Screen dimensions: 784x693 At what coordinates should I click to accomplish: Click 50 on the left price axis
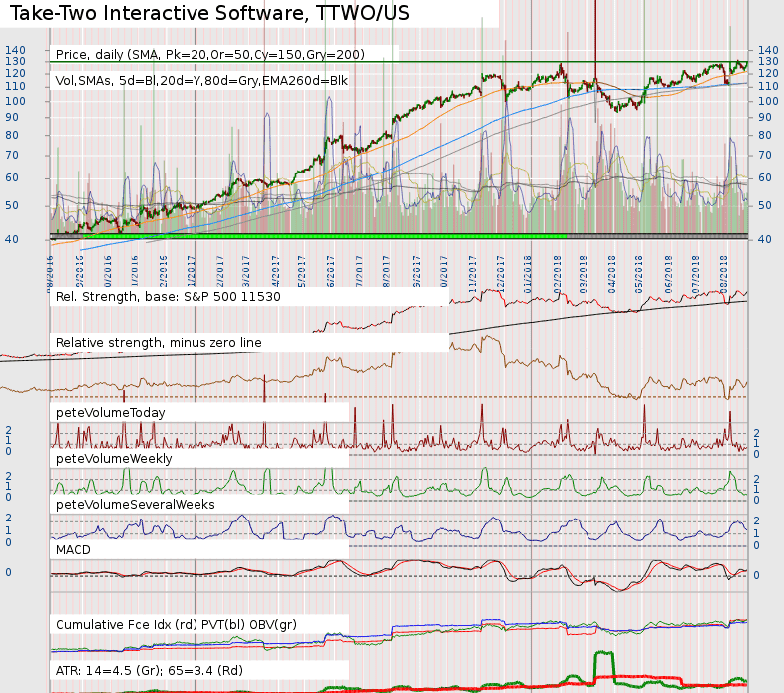pos(12,205)
